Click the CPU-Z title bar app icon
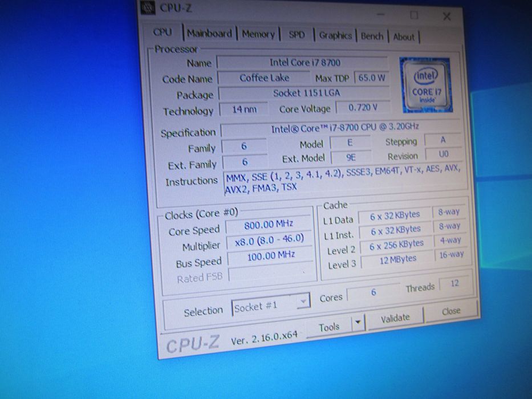The image size is (532, 399). pyautogui.click(x=148, y=7)
